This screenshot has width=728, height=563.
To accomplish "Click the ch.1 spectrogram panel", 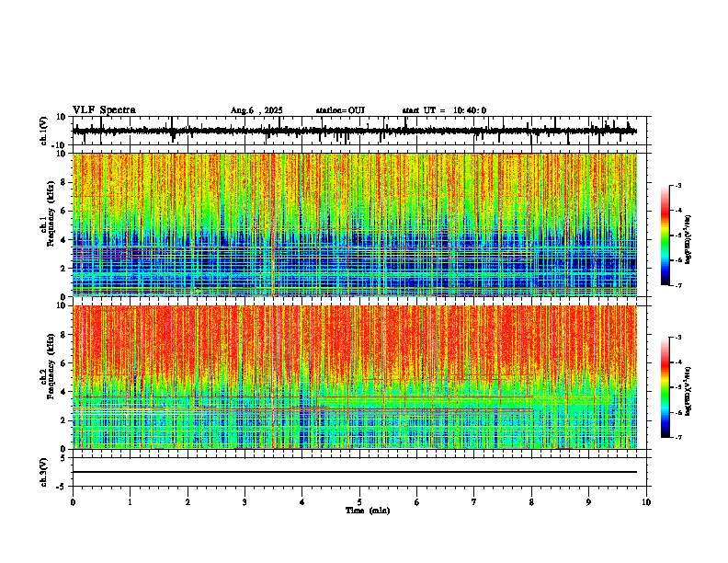I will pyautogui.click(x=355, y=224).
